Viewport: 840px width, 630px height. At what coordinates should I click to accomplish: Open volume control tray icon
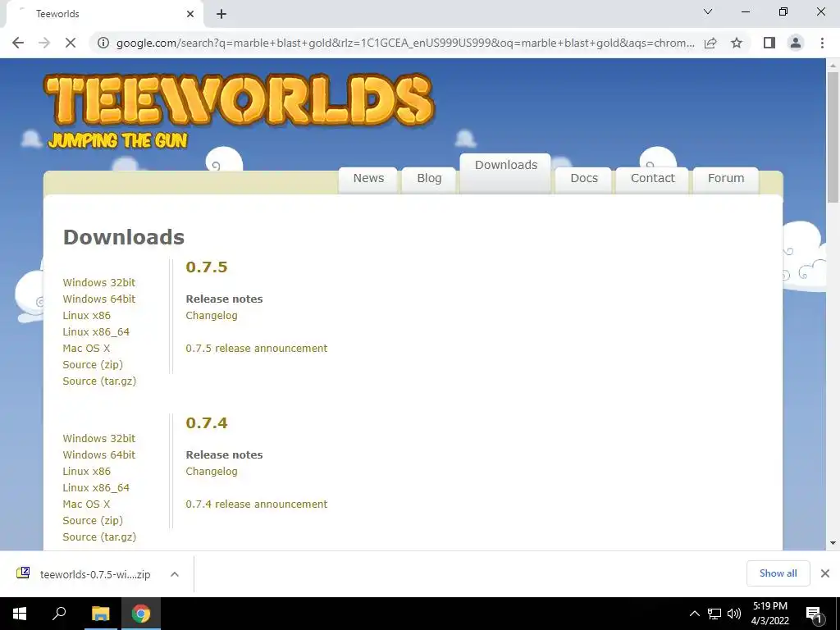pyautogui.click(x=734, y=614)
